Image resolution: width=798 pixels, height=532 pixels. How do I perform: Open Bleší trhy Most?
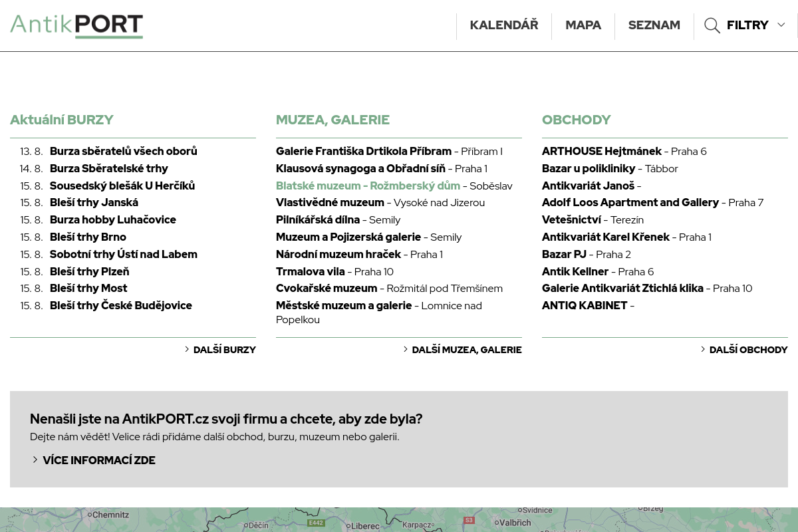[88, 288]
